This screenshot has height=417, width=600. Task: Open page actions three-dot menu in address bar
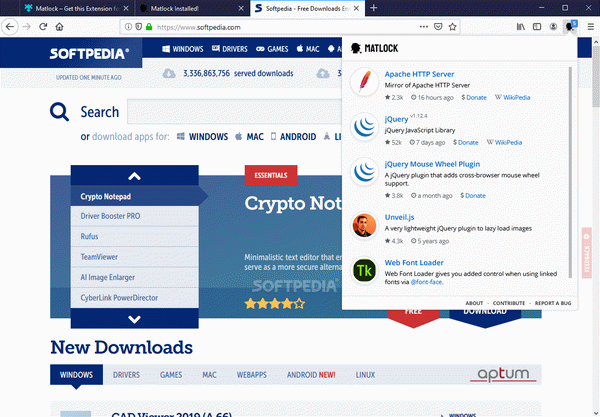click(x=424, y=27)
